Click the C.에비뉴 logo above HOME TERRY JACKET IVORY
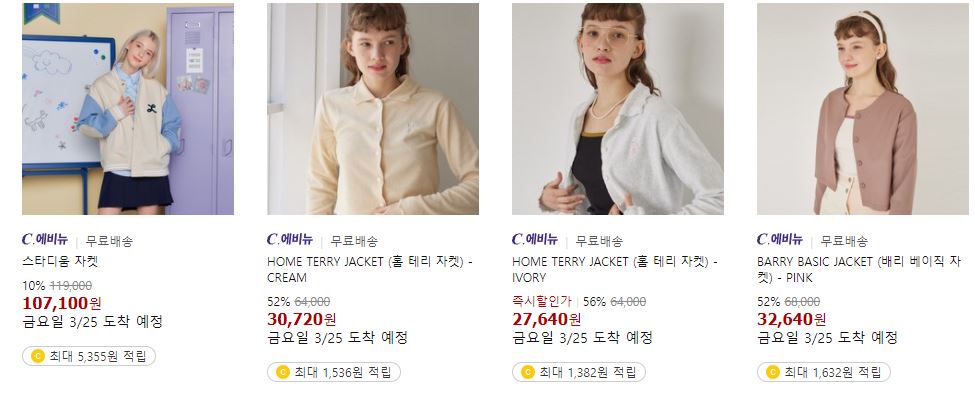This screenshot has height=416, width=975. coord(535,239)
